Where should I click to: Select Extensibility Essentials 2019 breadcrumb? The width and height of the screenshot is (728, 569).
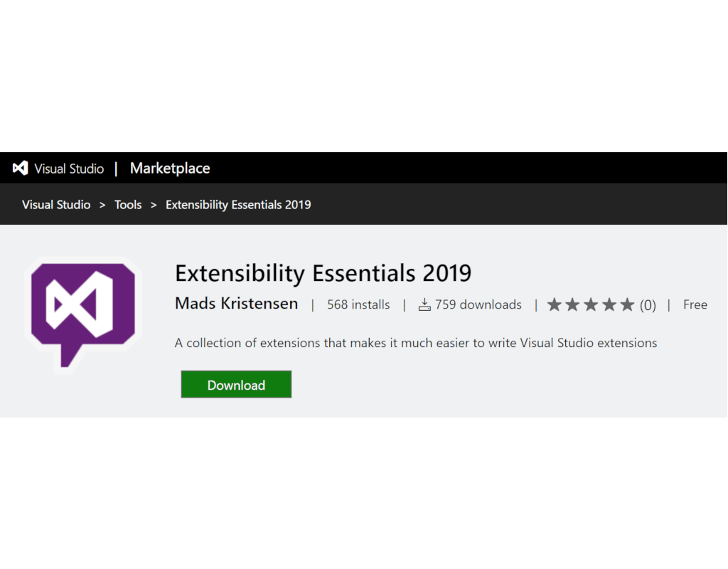point(238,205)
